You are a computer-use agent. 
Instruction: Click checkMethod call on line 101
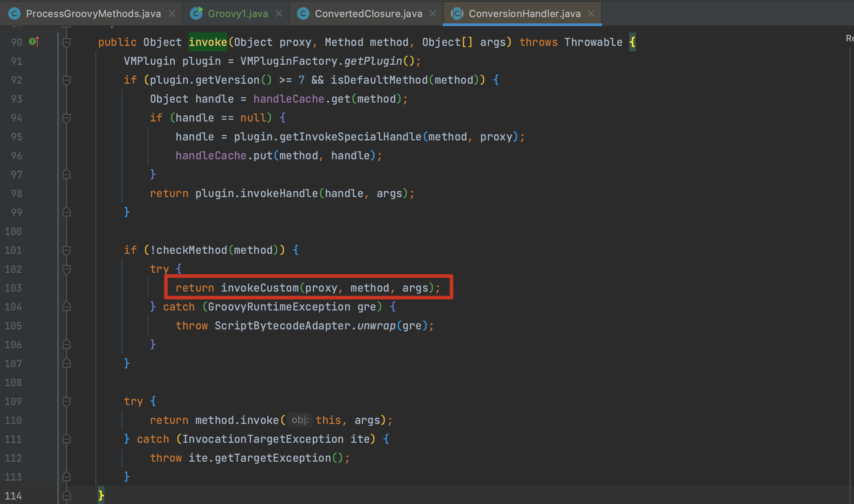tap(192, 250)
